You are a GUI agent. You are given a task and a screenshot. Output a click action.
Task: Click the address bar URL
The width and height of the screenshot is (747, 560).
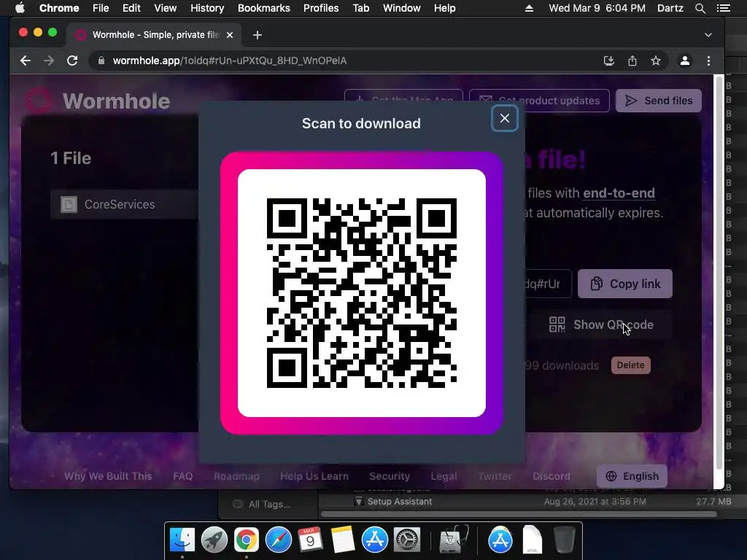(x=230, y=61)
